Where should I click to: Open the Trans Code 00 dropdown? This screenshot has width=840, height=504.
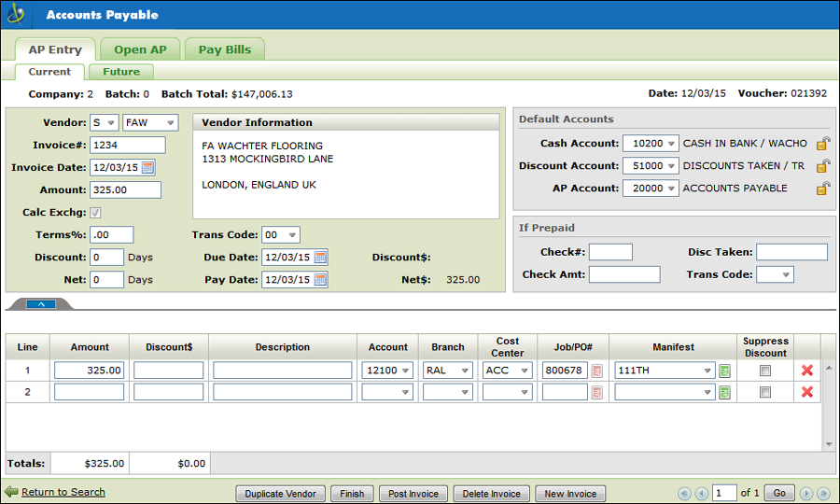280,235
